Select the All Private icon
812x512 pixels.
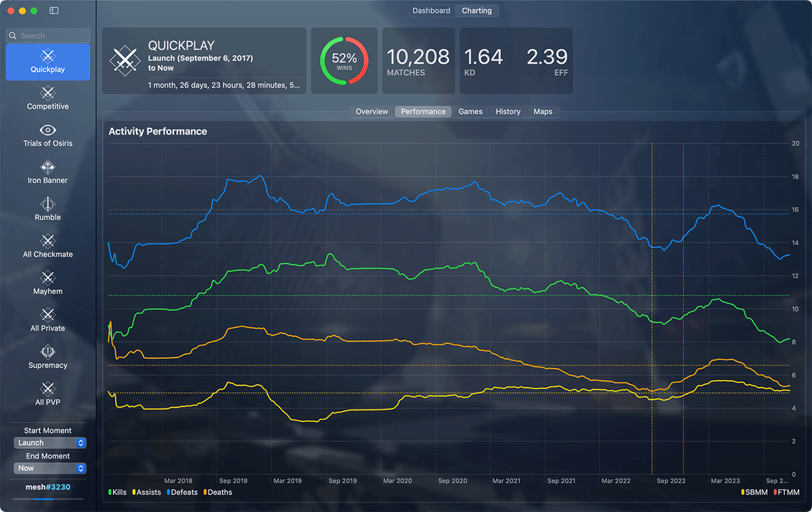[47, 315]
